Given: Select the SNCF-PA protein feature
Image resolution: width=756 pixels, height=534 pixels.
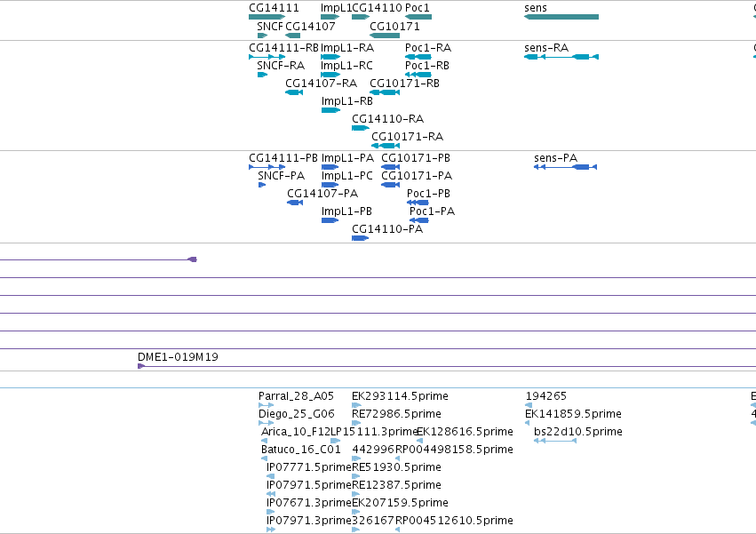Looking at the screenshot, I should (x=262, y=185).
